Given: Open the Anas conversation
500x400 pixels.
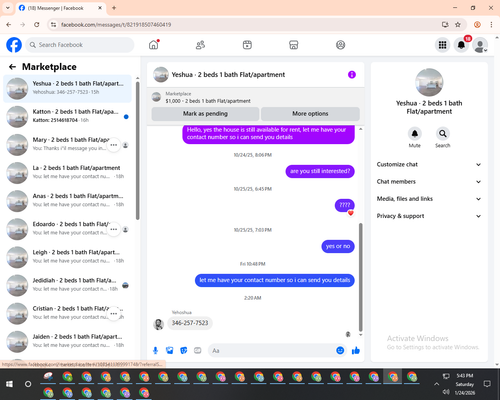Looking at the screenshot, I should [x=67, y=201].
